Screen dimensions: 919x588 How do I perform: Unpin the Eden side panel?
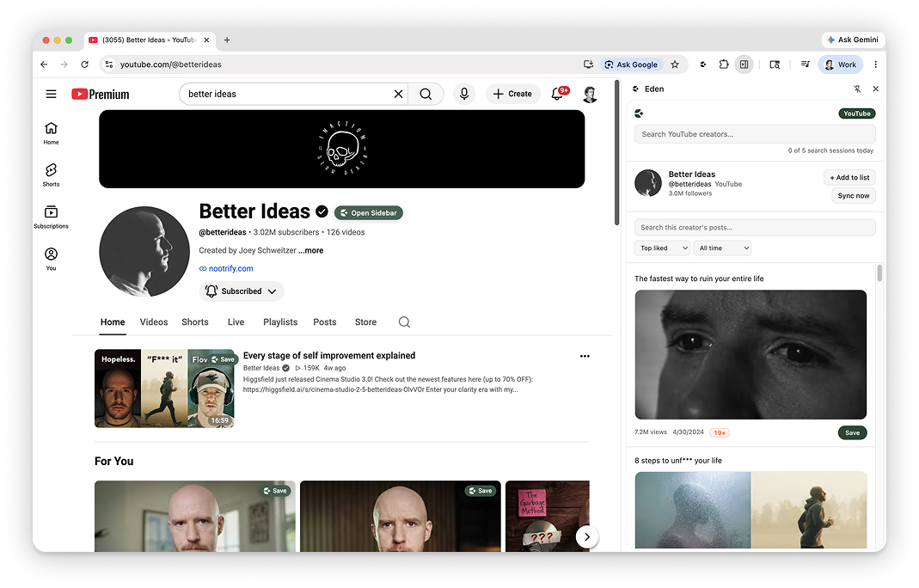pyautogui.click(x=857, y=89)
